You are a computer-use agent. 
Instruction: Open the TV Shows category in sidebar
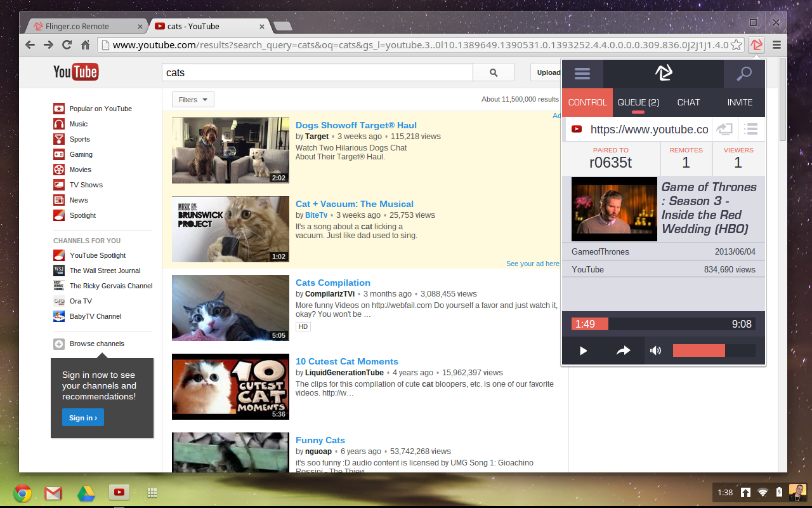coord(78,185)
